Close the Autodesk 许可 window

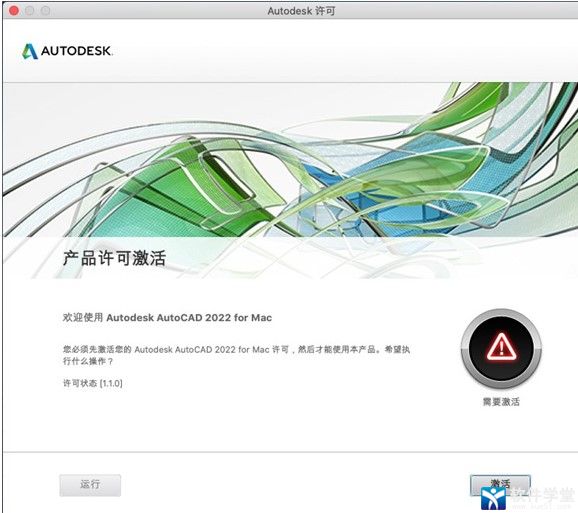pos(14,11)
